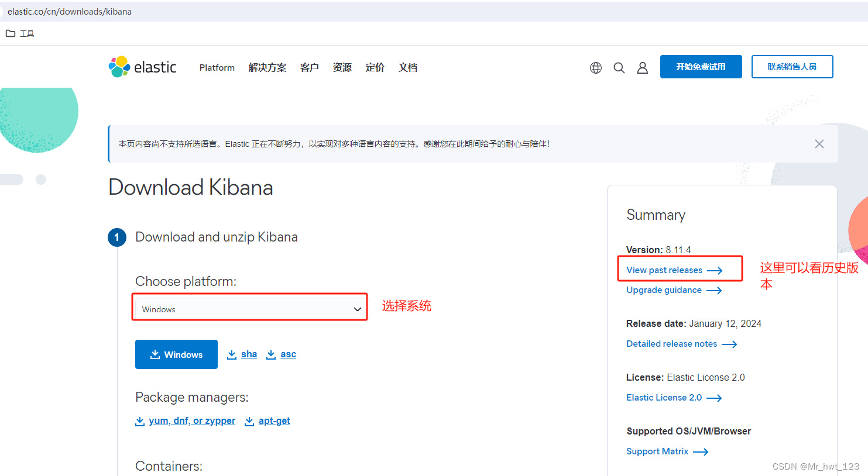Open the language globe icon
Screen dimensions: 868x476
(x=596, y=68)
